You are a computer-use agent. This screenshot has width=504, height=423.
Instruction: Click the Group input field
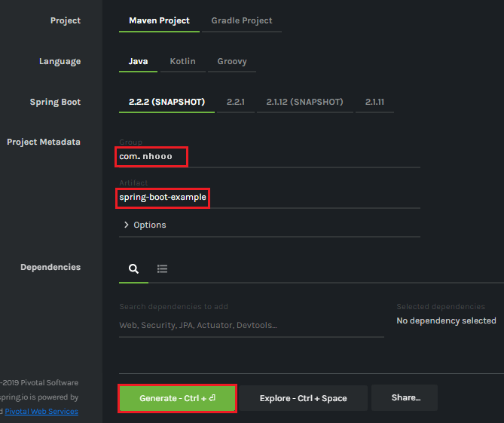pos(269,157)
